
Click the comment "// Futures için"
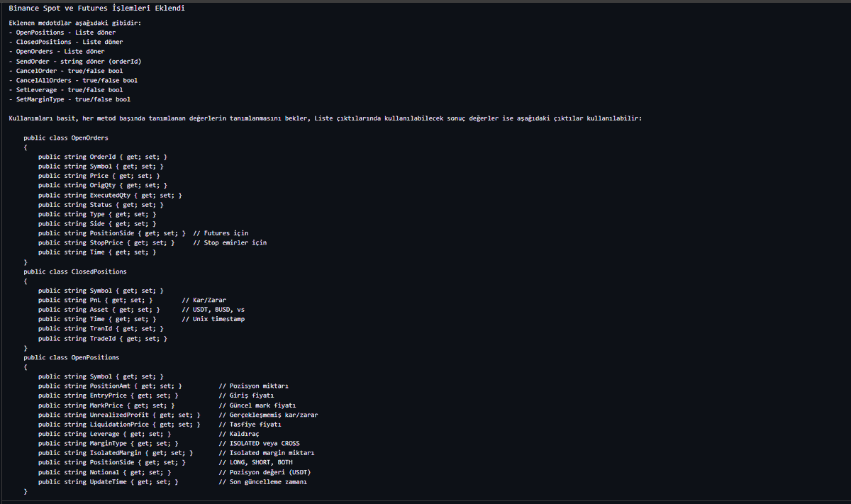221,233
